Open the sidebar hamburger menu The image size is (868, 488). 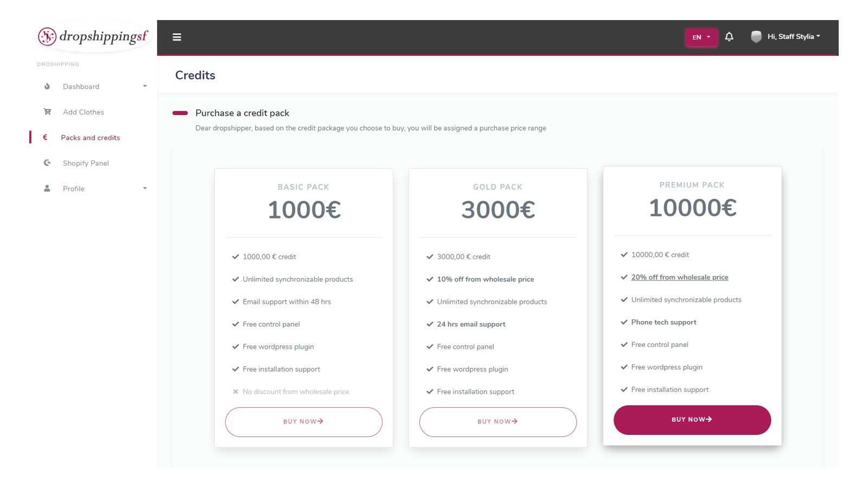pyautogui.click(x=177, y=37)
